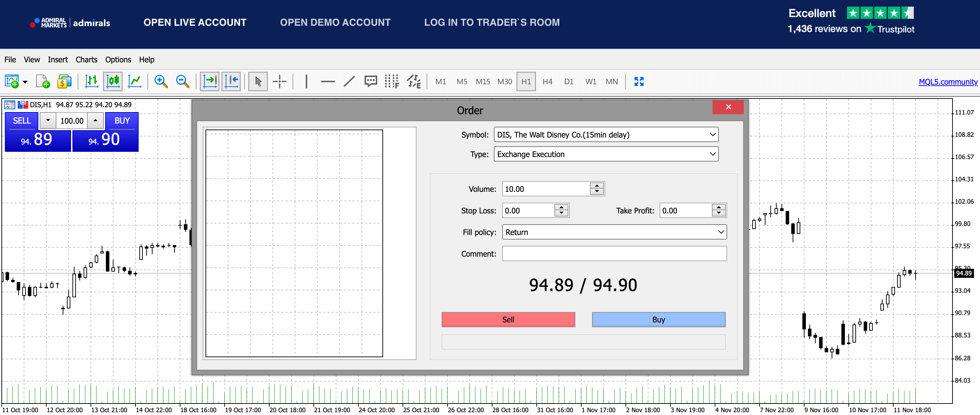
Task: Switch timeframe to MN
Action: point(612,81)
